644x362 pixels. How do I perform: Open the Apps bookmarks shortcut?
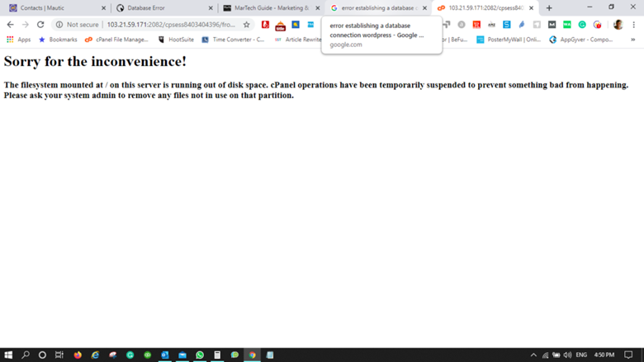click(18, 40)
